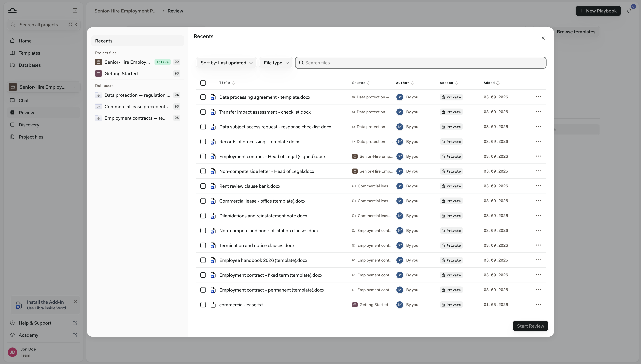Open the Help & Support external link icon
The height and width of the screenshot is (364, 641).
point(75,323)
